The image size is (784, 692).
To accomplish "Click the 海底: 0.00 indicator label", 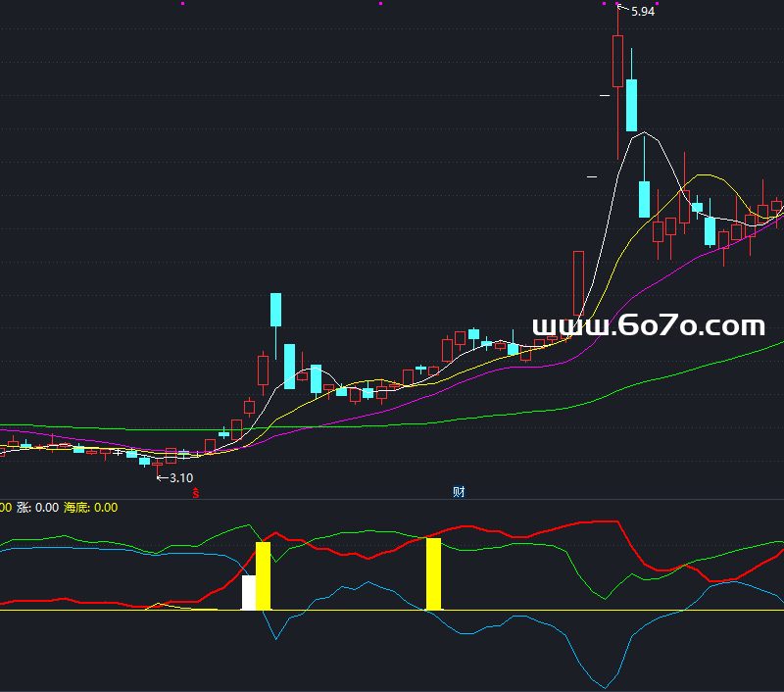I will pos(90,507).
